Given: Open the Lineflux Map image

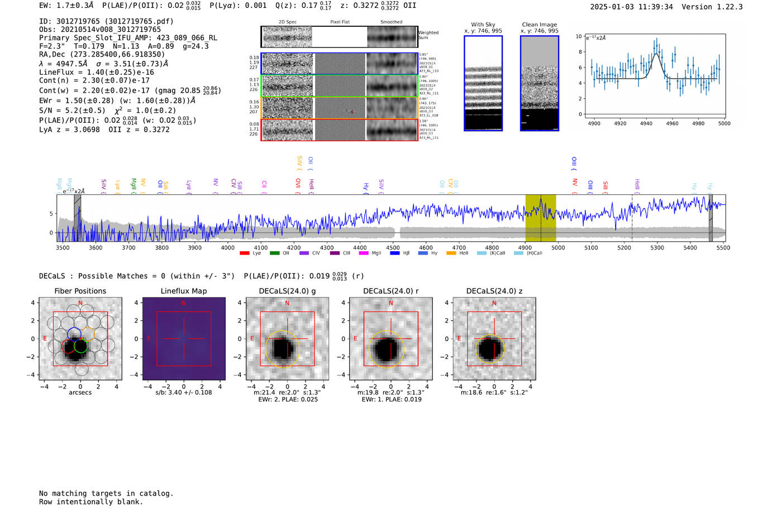Looking at the screenshot, I should click(x=184, y=338).
